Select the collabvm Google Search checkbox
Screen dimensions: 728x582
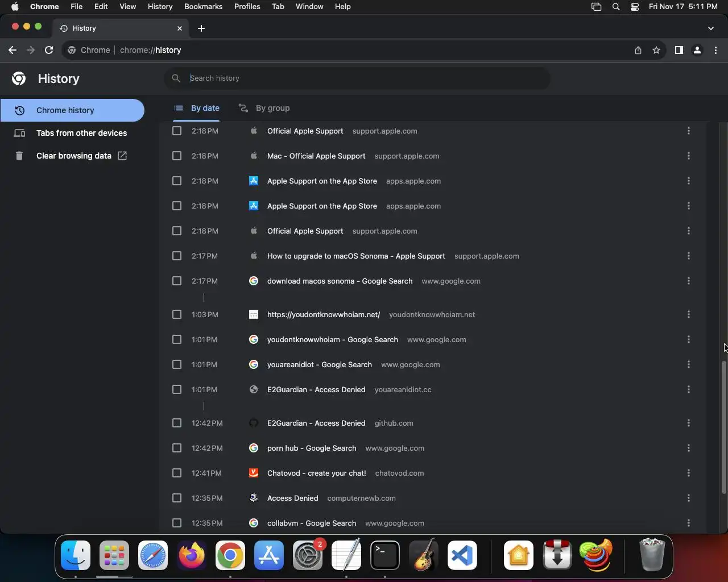[177, 523]
